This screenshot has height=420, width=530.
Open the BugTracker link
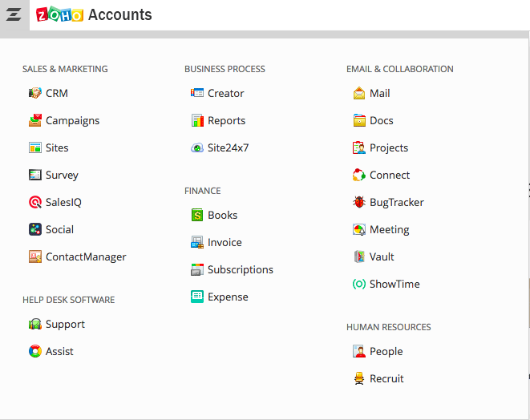click(x=397, y=203)
